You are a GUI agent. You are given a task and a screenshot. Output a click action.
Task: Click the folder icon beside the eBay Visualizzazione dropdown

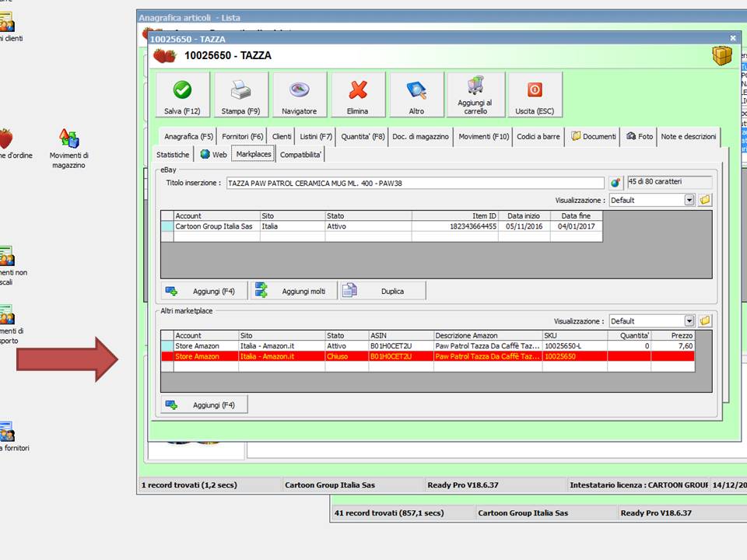coord(705,200)
